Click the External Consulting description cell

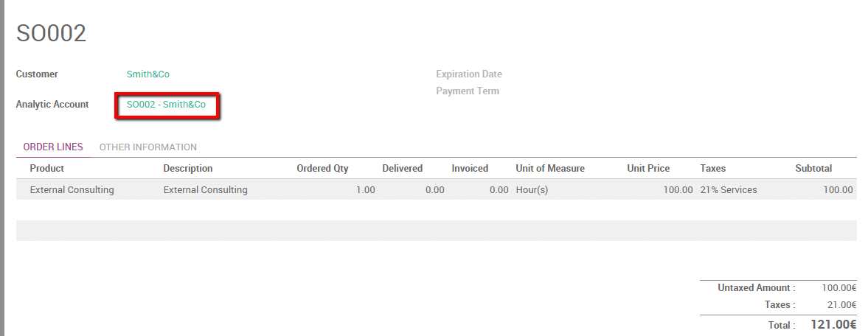point(205,190)
